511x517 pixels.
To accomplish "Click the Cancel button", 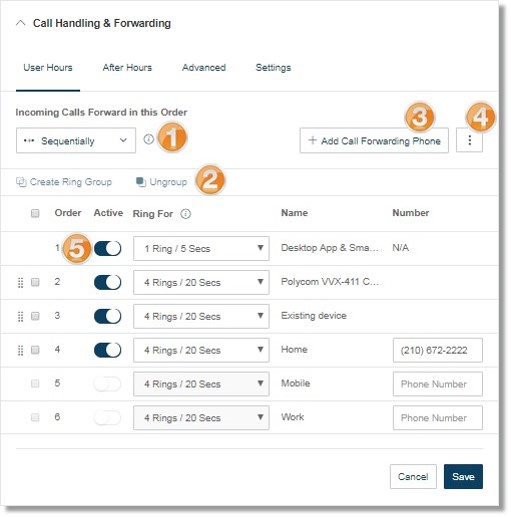I will click(x=413, y=477).
